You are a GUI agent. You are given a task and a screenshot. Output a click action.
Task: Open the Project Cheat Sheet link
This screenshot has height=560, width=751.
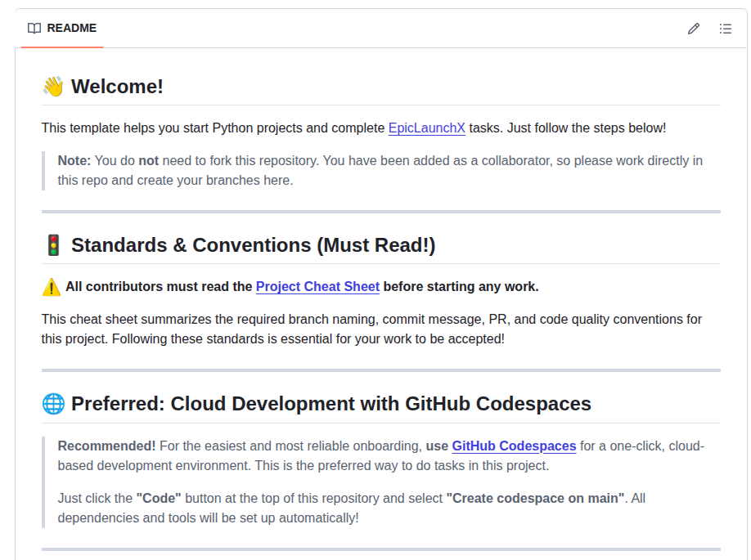pos(317,287)
